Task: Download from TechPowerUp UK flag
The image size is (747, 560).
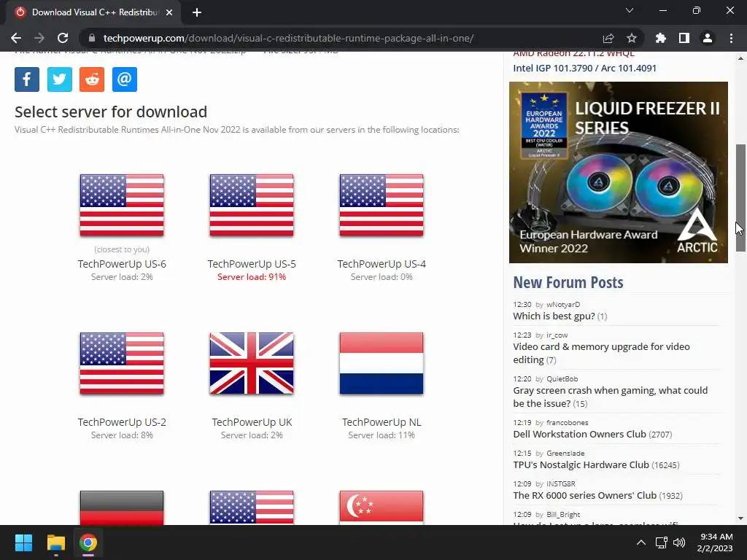Action: click(252, 363)
